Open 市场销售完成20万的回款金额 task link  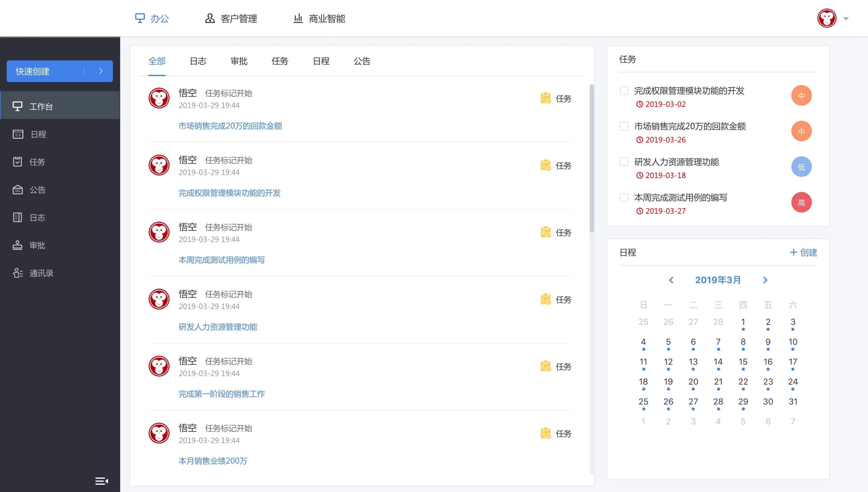tap(230, 126)
